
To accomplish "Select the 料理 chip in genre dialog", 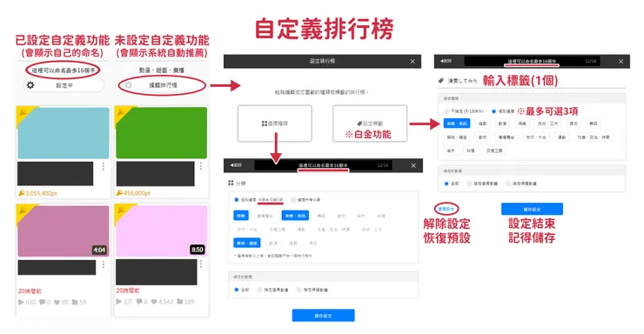I will [x=381, y=216].
